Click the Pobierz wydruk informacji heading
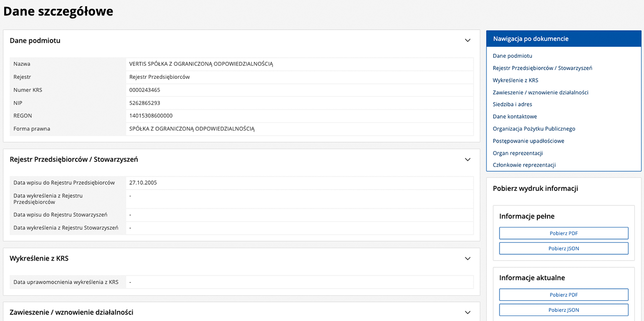Screen dimensions: 644x321 (x=535, y=189)
